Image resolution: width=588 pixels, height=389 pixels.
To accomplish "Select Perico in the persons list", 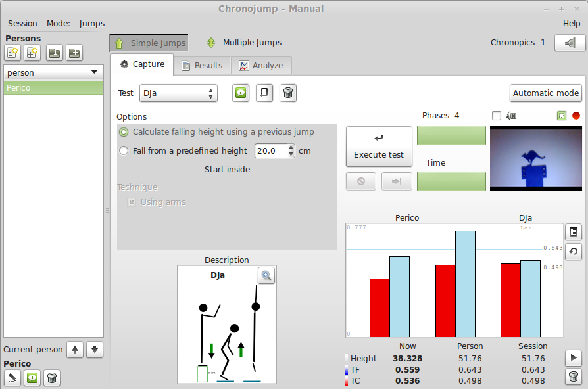I will pyautogui.click(x=53, y=88).
